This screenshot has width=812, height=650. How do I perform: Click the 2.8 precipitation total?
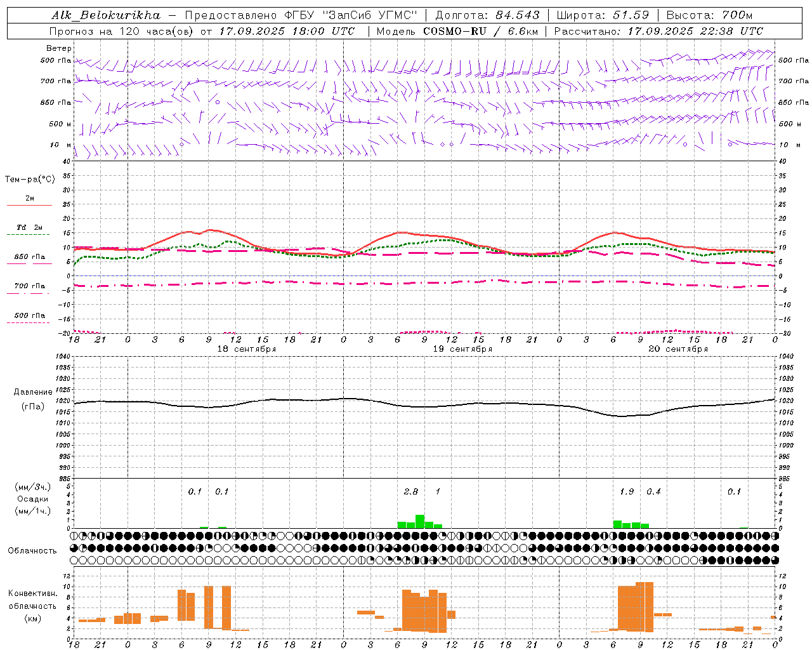click(x=411, y=491)
